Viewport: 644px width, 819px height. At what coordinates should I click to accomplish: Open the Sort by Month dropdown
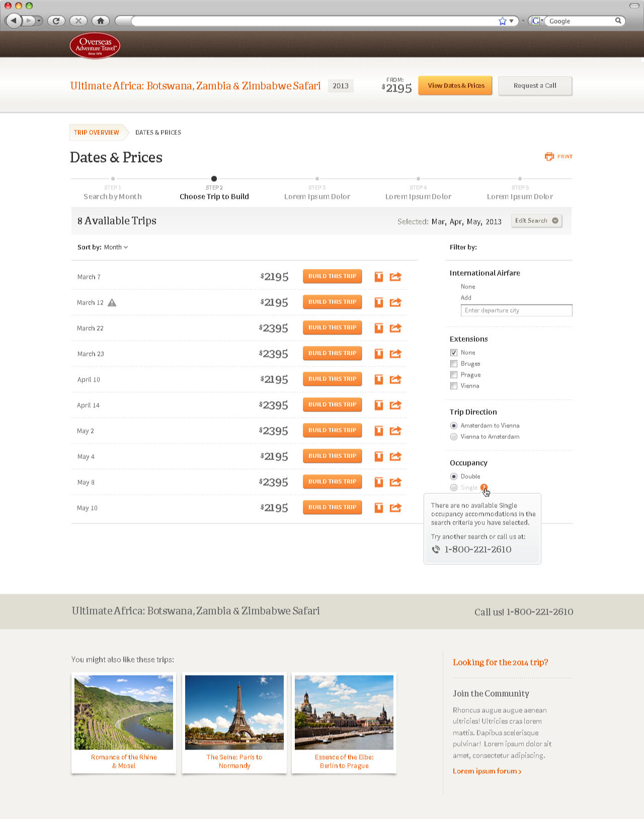[x=116, y=247]
